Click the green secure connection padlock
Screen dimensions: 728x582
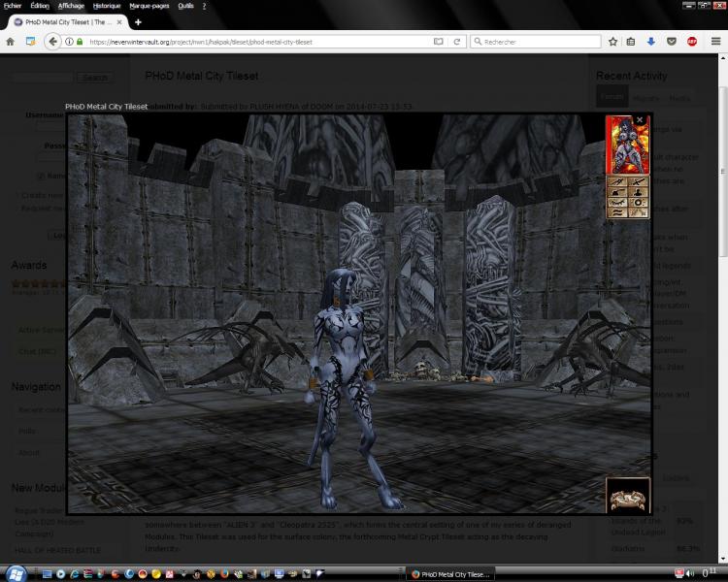click(80, 42)
